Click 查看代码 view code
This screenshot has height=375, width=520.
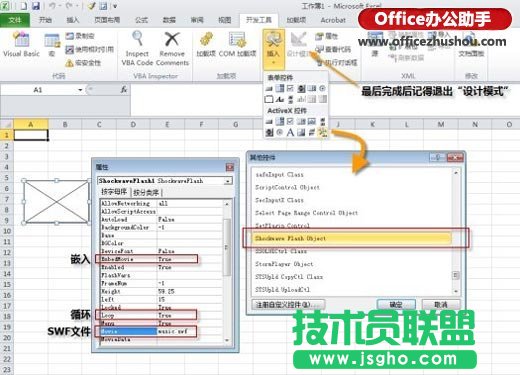tap(333, 49)
